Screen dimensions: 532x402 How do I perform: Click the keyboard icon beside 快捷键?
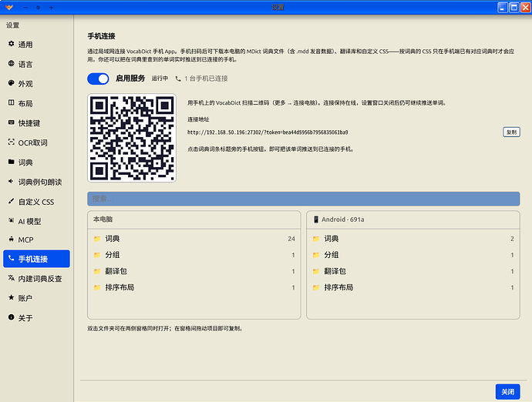pyautogui.click(x=12, y=122)
